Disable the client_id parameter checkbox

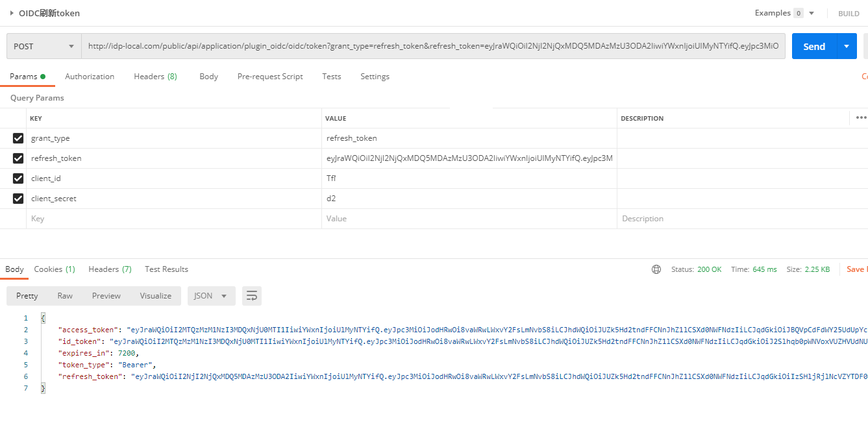tap(18, 178)
